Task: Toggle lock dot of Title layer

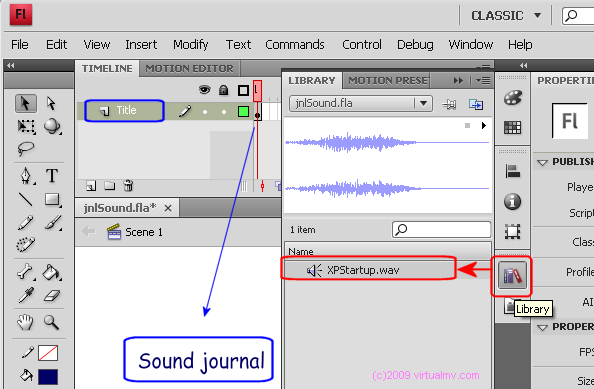Action: click(224, 112)
